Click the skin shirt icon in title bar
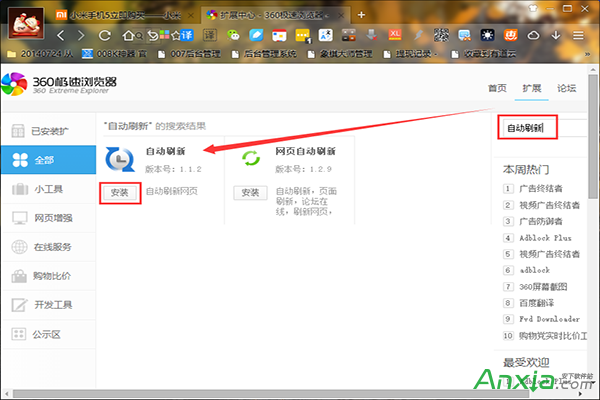600x400 pixels. tap(533, 8)
